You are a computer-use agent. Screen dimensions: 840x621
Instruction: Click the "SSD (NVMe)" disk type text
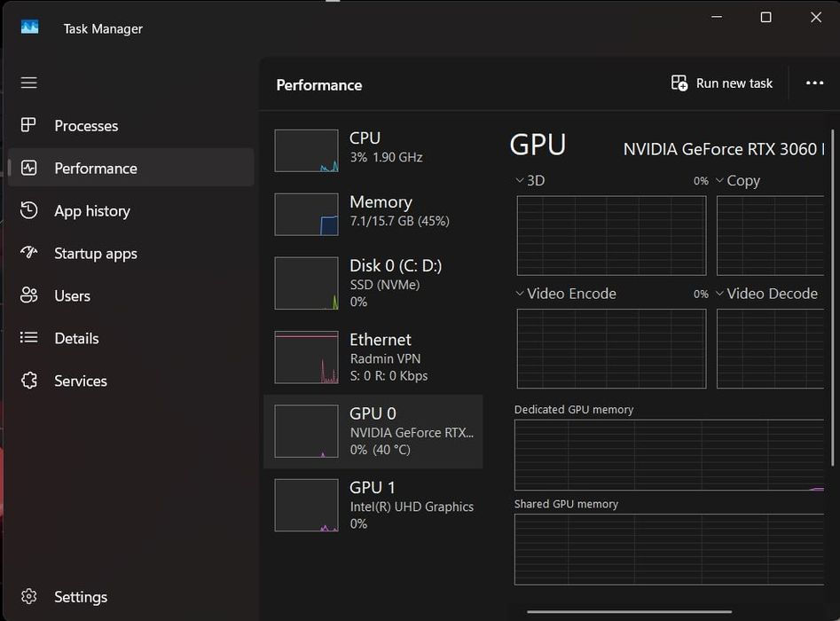click(385, 285)
